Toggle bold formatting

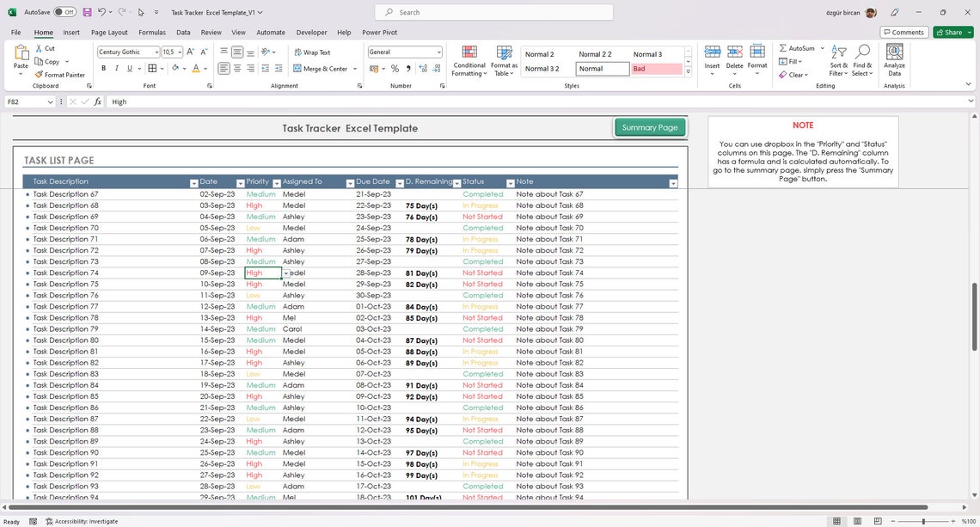coord(102,68)
